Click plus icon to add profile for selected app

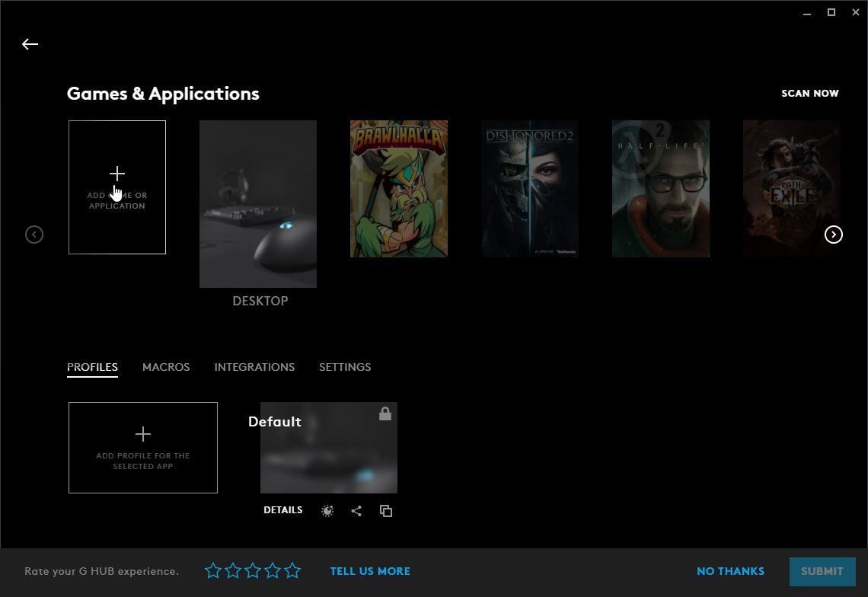[143, 434]
